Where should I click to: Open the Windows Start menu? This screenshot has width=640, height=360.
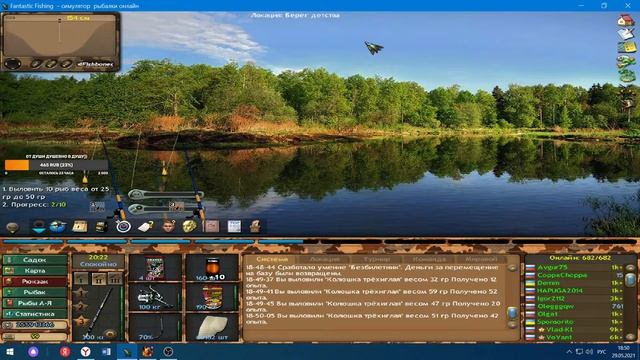pos(10,351)
